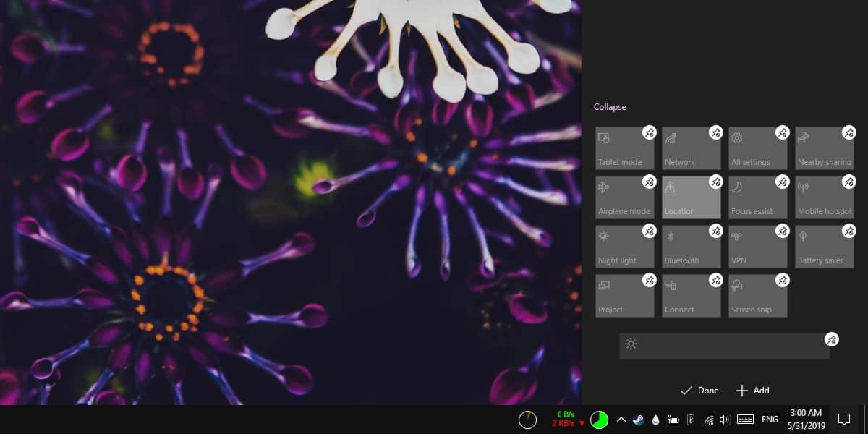Click Done to finish editing quick actions
The width and height of the screenshot is (868, 434).
click(699, 391)
